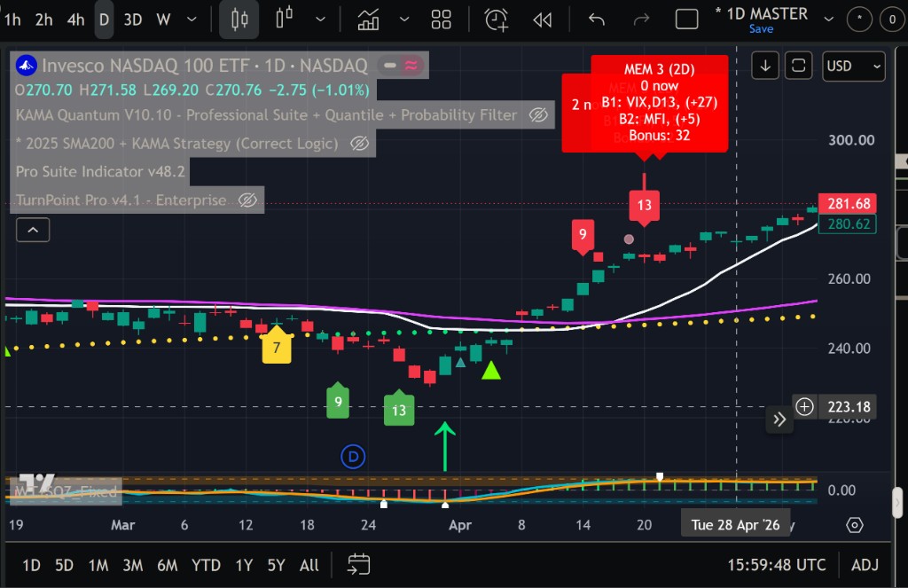
Task: Select the 3M date range
Action: [x=133, y=565]
